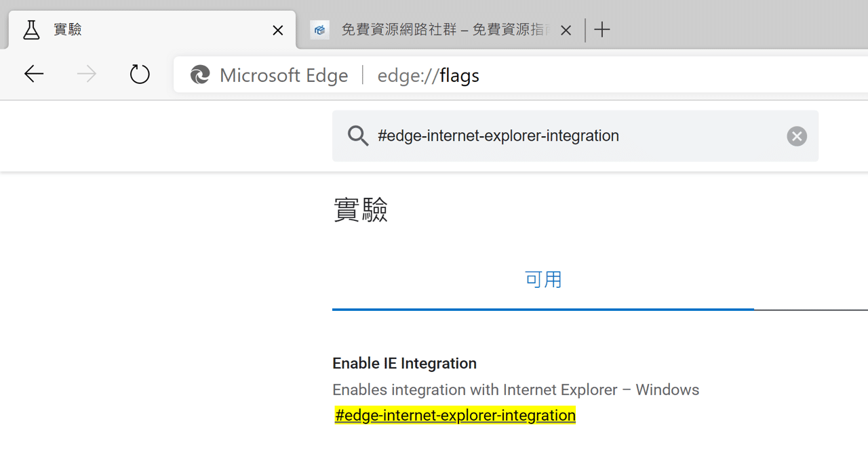Click the IE integration description text

tap(515, 390)
